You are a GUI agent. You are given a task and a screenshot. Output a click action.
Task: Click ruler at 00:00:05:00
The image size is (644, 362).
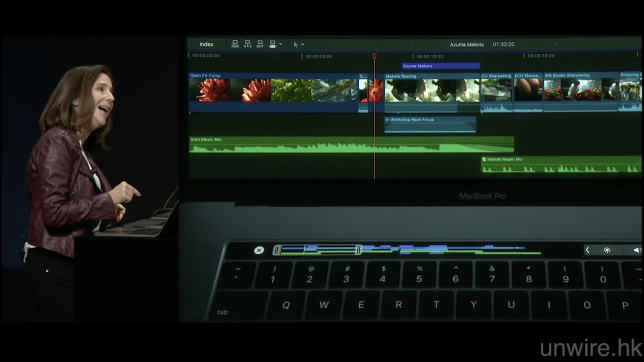coord(319,56)
